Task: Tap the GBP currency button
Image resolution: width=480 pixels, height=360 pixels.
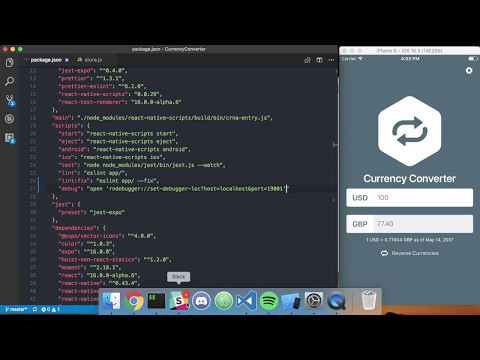Action: (x=360, y=224)
